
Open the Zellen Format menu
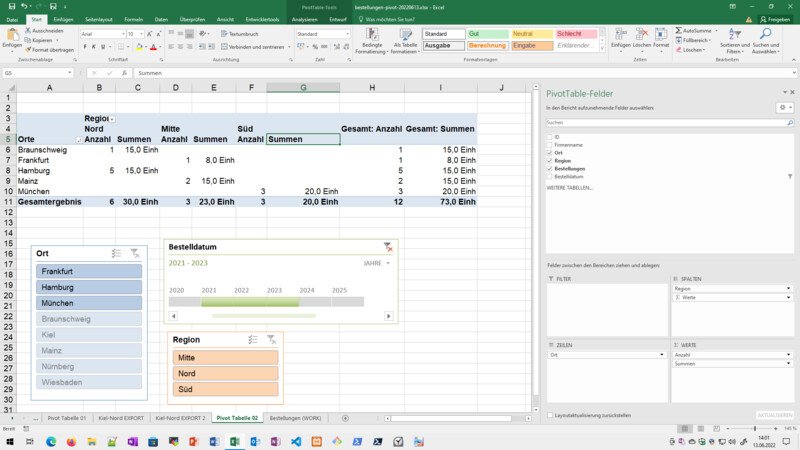click(x=661, y=39)
